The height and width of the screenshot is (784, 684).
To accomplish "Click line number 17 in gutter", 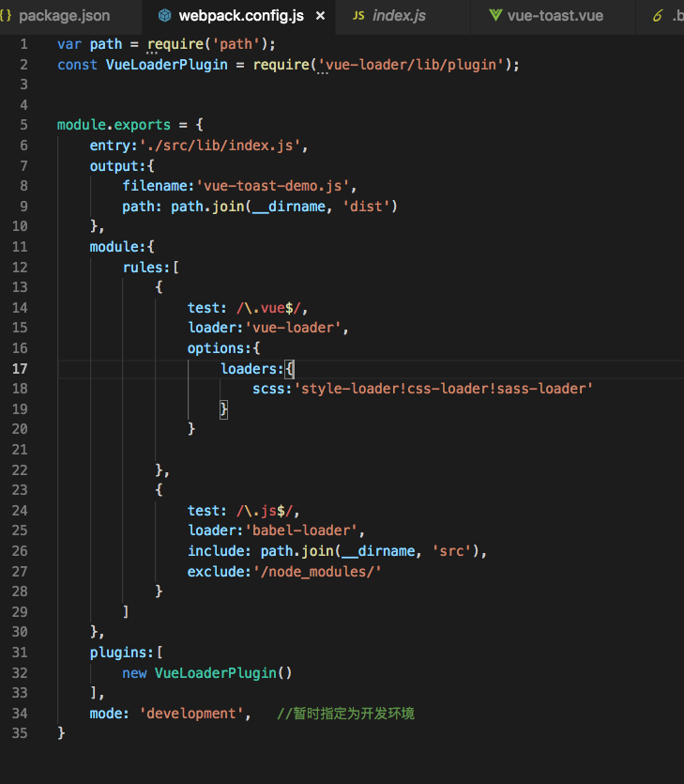I will (x=20, y=369).
